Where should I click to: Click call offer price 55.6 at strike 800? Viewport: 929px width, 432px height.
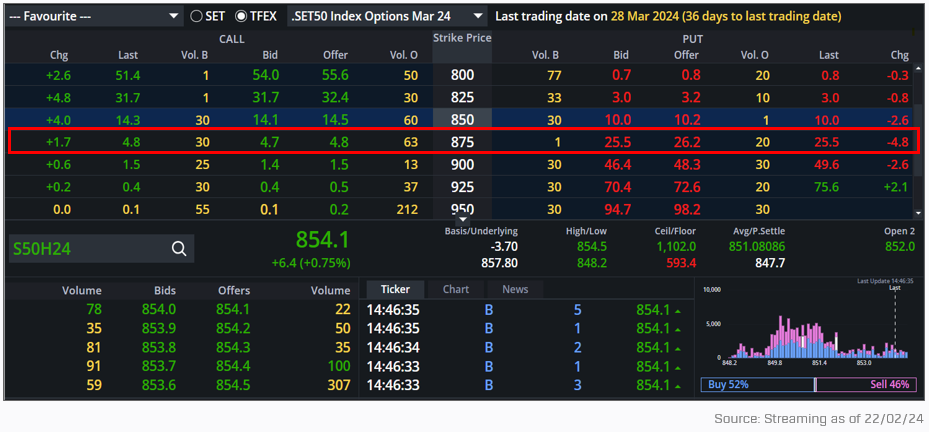335,75
